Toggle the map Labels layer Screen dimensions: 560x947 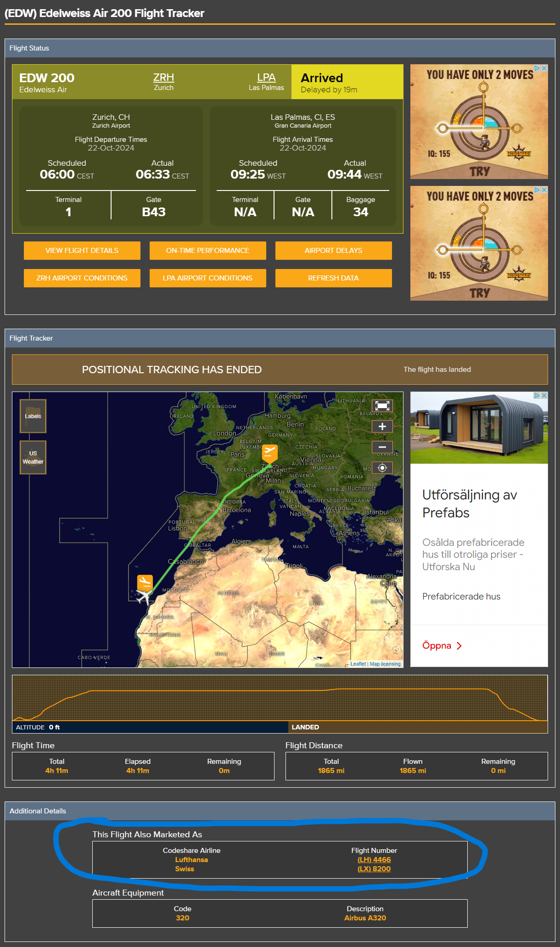[x=33, y=416]
